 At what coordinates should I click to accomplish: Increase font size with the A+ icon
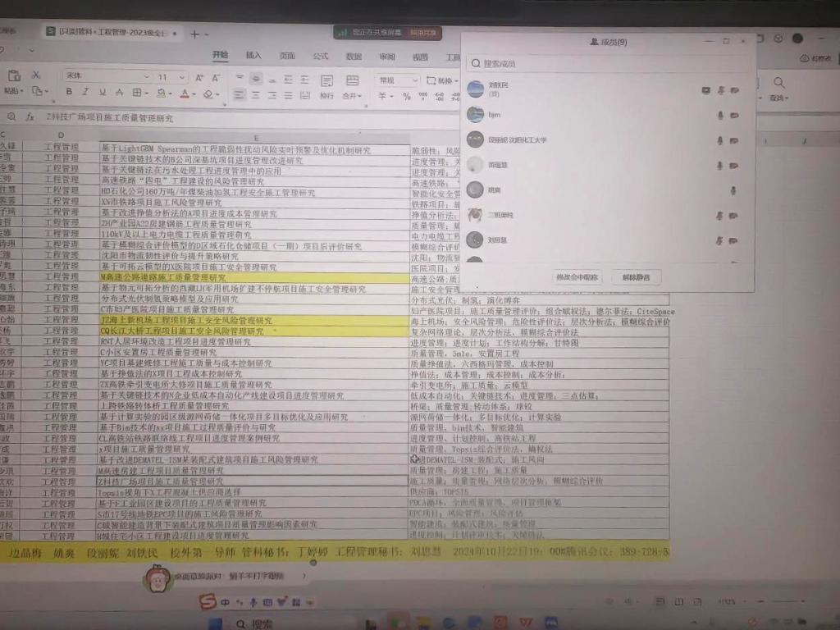pyautogui.click(x=200, y=76)
